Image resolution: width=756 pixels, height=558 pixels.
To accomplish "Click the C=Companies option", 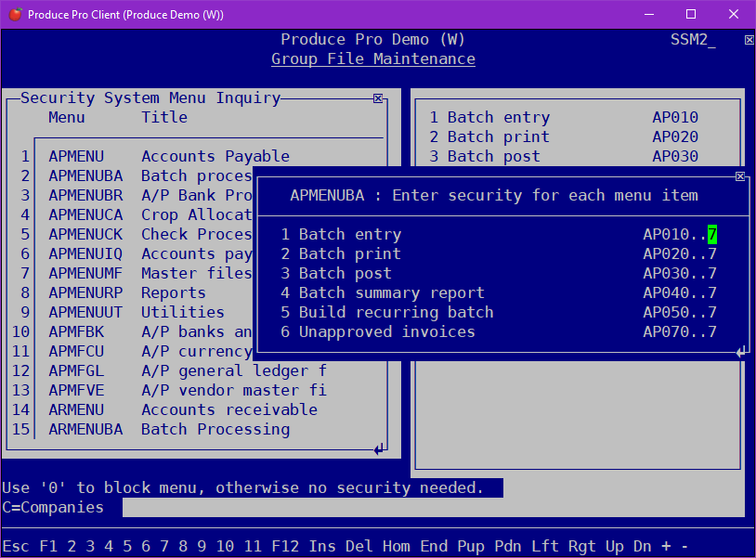I will coord(53,508).
